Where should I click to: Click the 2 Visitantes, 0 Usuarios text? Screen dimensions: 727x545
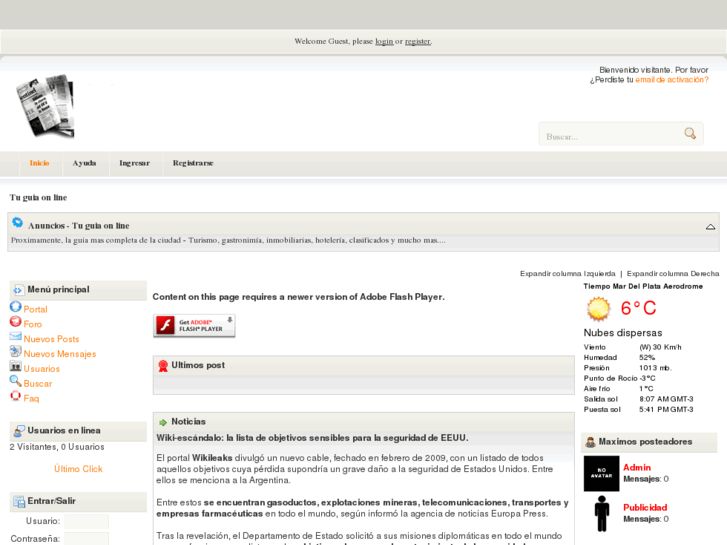pyautogui.click(x=57, y=447)
